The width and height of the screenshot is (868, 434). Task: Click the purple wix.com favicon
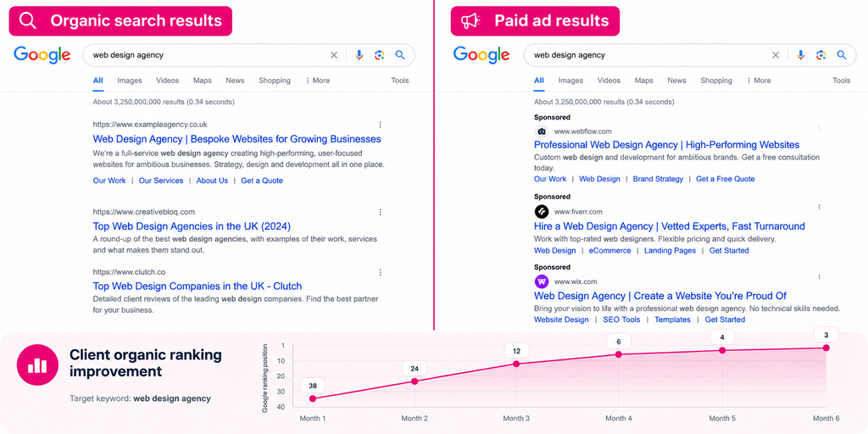pos(542,281)
